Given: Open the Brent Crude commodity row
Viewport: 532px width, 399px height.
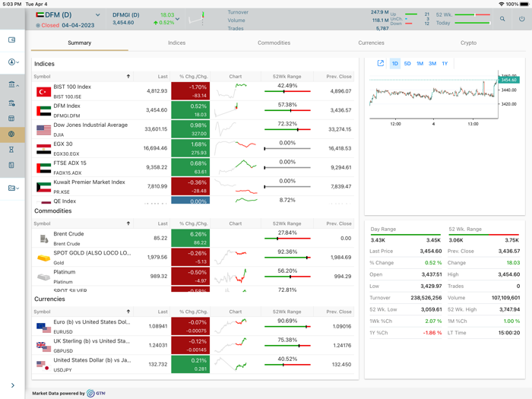Looking at the screenshot, I should [x=193, y=238].
